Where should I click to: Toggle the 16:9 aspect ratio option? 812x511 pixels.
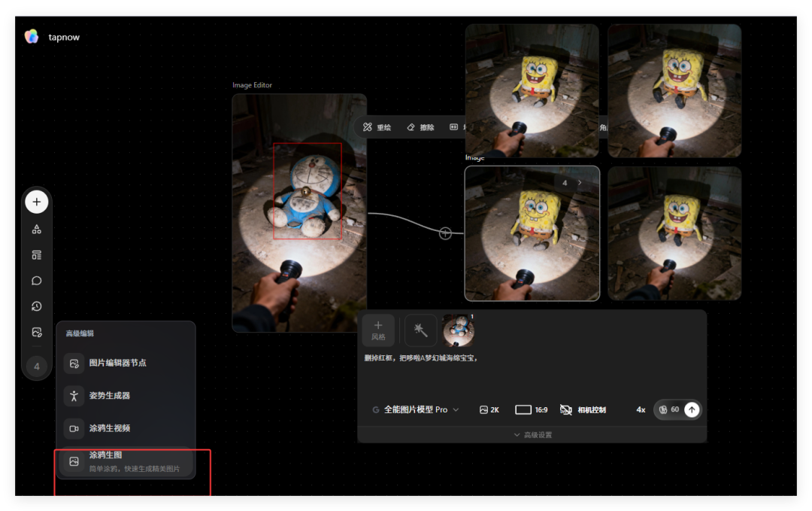[x=532, y=409]
